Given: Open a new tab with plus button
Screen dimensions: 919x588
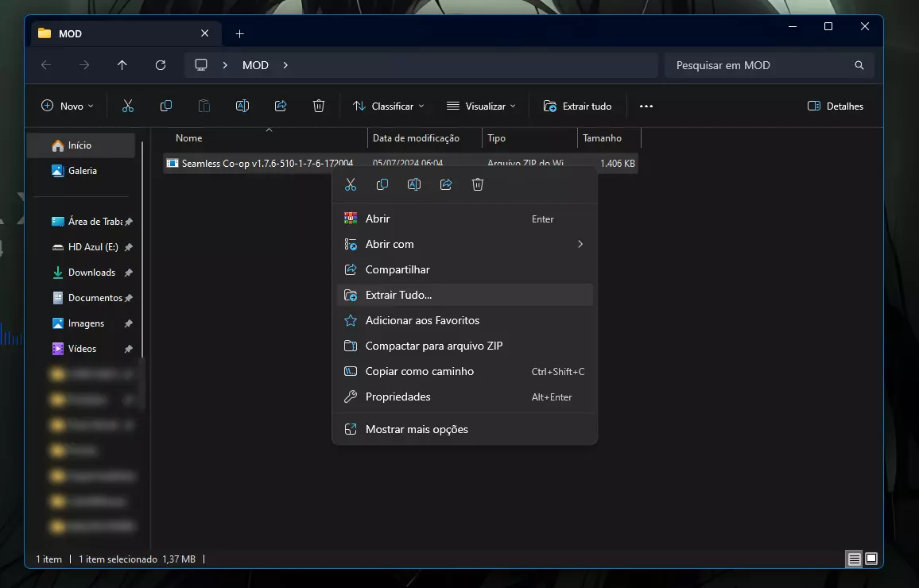Looking at the screenshot, I should coord(239,33).
